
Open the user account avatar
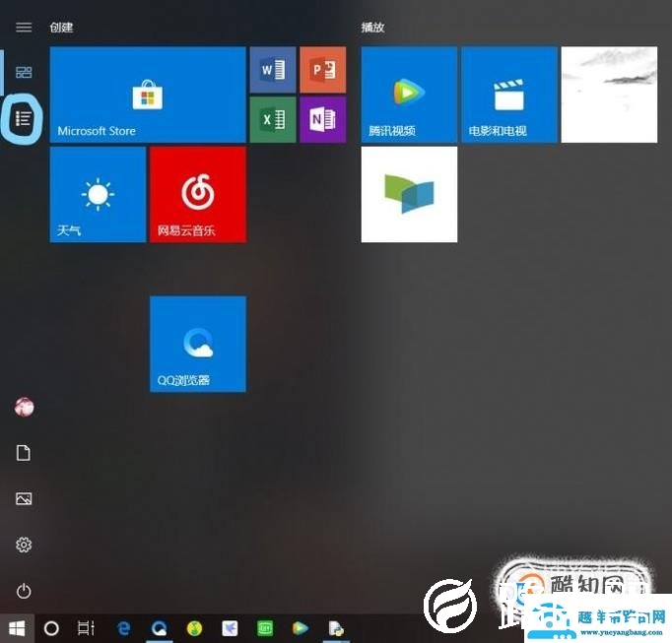tap(25, 407)
